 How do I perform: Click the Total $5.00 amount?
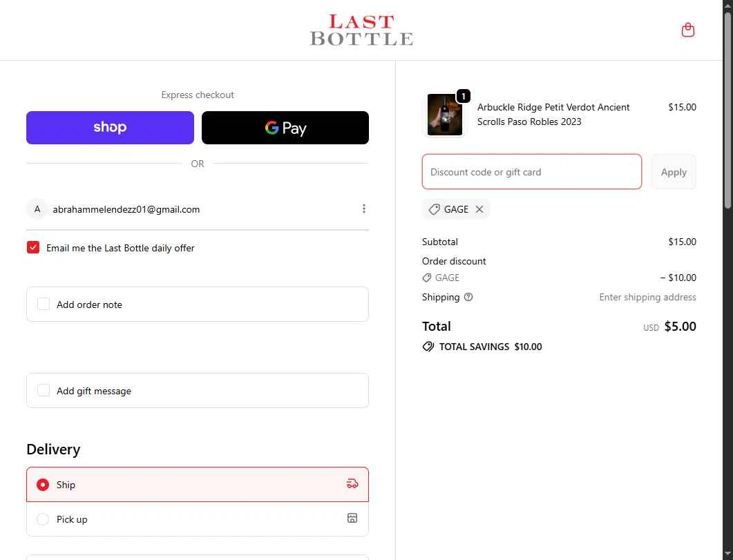(680, 327)
